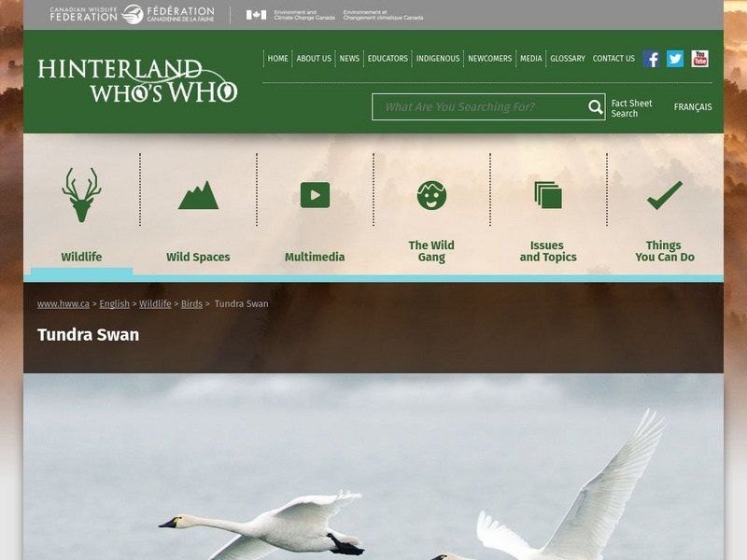Open Multimedia via the play button icon
The height and width of the screenshot is (560, 747).
coord(315,194)
